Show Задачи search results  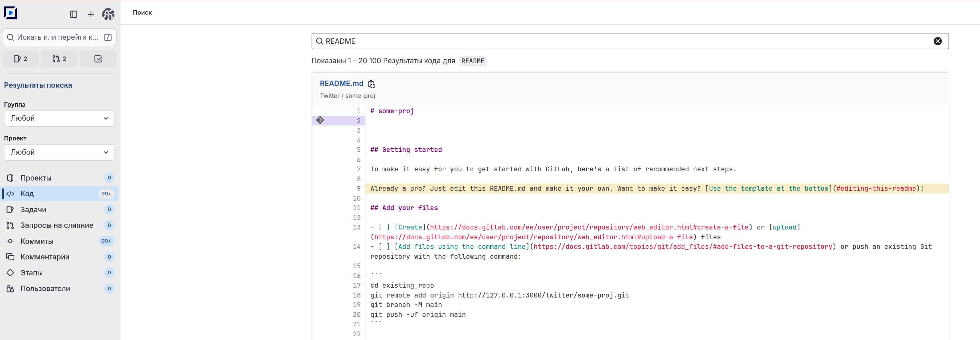[x=33, y=210]
